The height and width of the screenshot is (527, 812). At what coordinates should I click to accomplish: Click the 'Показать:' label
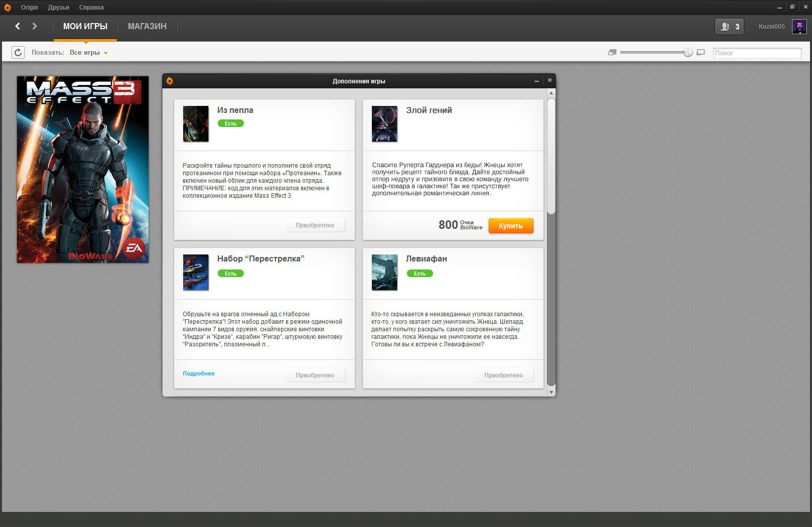coord(48,52)
